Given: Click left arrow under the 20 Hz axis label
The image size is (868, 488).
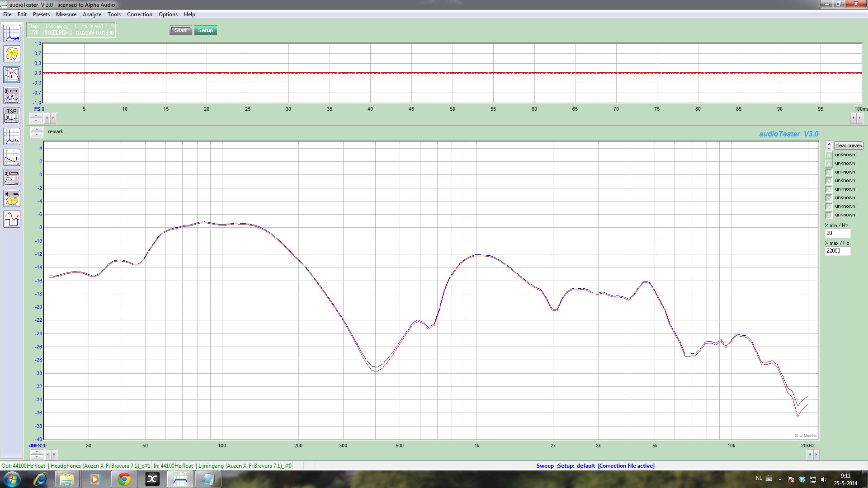Looking at the screenshot, I should coord(48,454).
